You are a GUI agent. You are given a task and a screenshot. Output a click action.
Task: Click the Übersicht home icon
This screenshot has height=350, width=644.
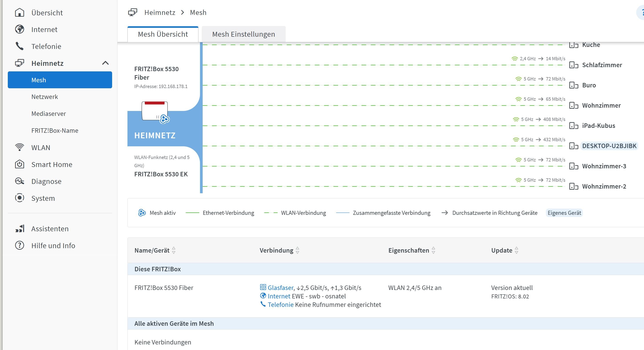pos(20,12)
